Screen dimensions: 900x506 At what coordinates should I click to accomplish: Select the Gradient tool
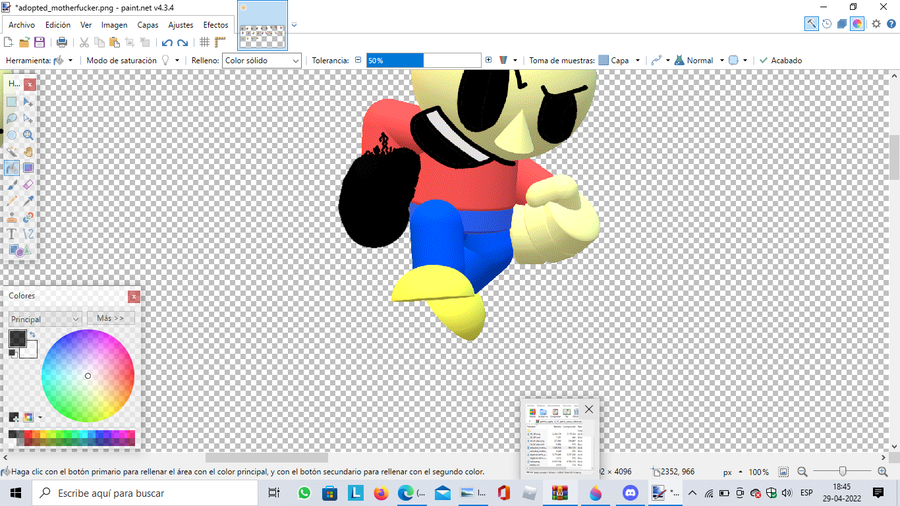coord(28,168)
